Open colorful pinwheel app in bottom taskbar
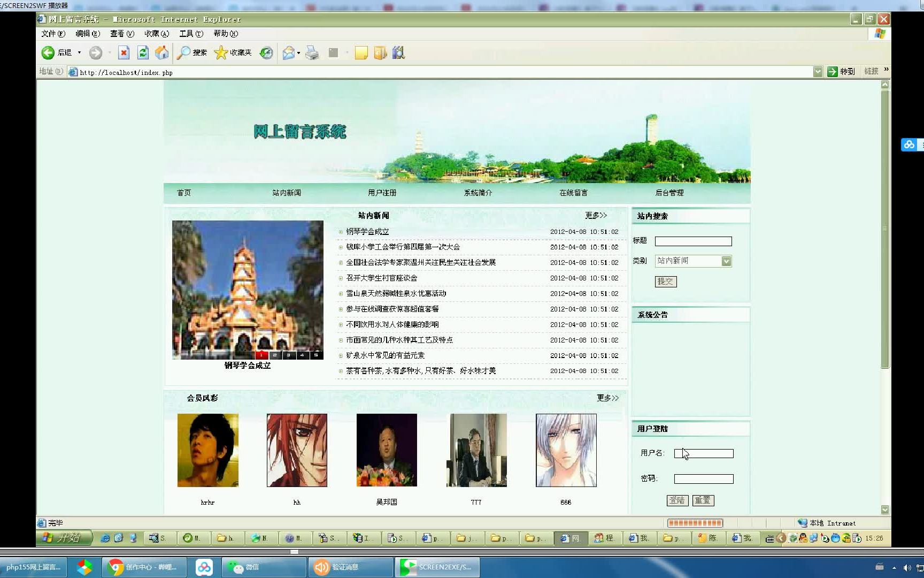Image resolution: width=924 pixels, height=578 pixels. click(84, 567)
